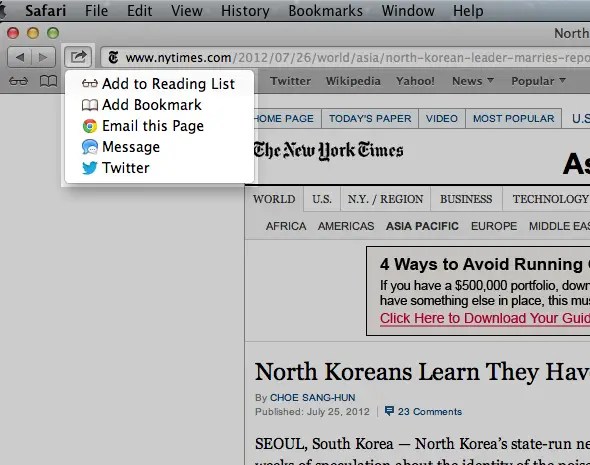Open the EUROPE subsection link
The width and height of the screenshot is (590, 465).
pos(494,226)
